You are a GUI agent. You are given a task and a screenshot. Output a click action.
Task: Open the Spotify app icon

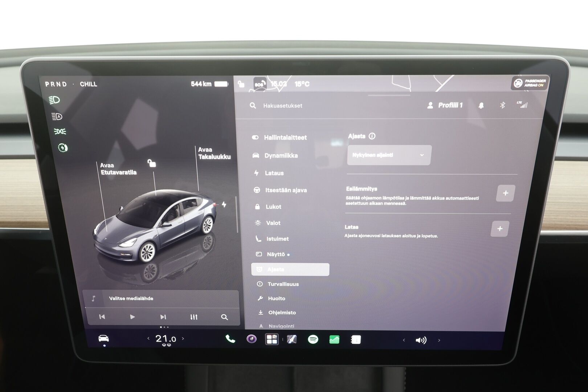(x=313, y=339)
